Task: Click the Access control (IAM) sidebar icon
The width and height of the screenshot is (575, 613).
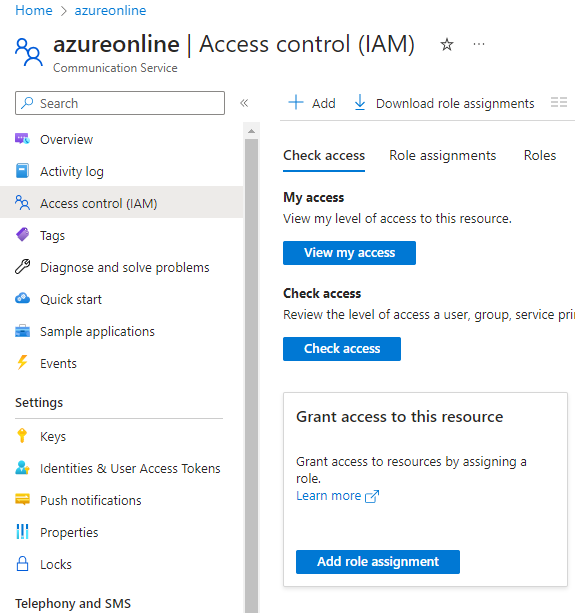Action: [x=22, y=203]
